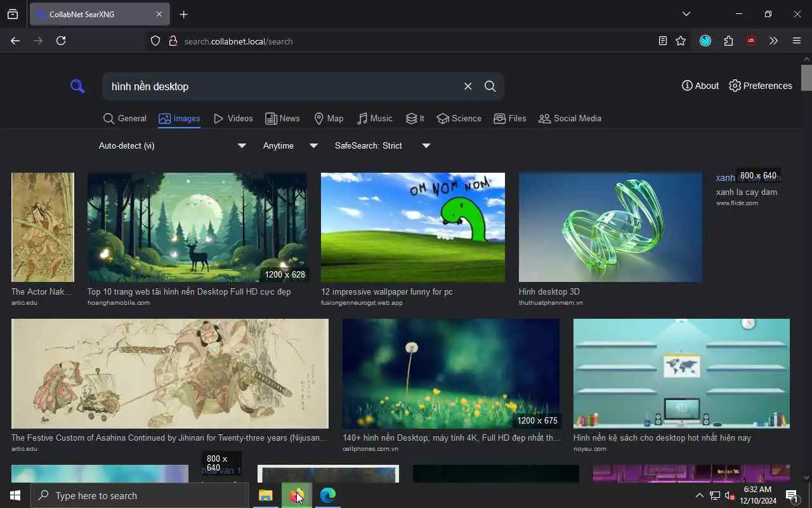Screen dimensions: 812x508
Task: Click 'Hình nền kệ sách cho desktop' caption
Action: pyautogui.click(x=662, y=438)
